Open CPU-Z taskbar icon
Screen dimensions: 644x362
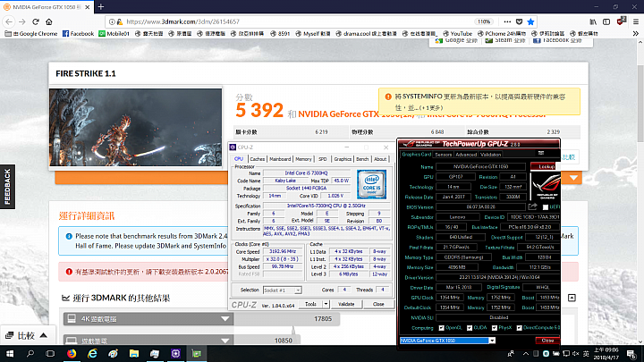pos(175,354)
